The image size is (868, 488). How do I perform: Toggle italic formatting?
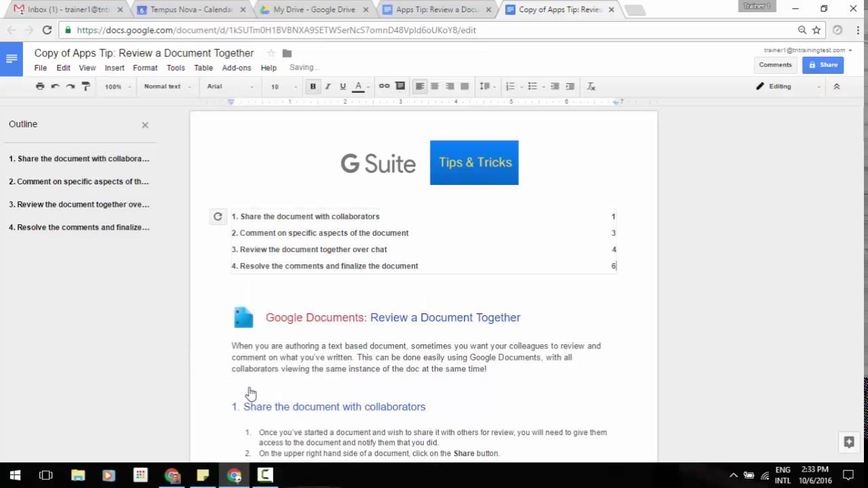pos(328,86)
